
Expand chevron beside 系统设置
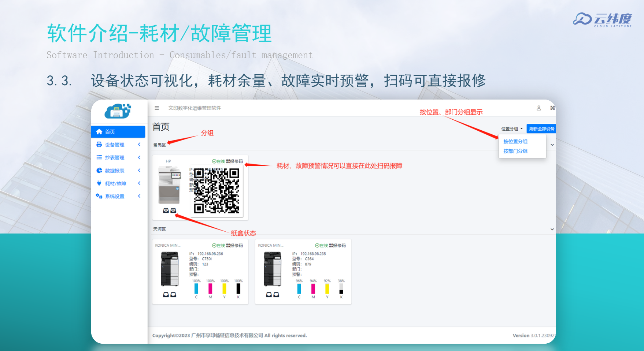pyautogui.click(x=139, y=196)
